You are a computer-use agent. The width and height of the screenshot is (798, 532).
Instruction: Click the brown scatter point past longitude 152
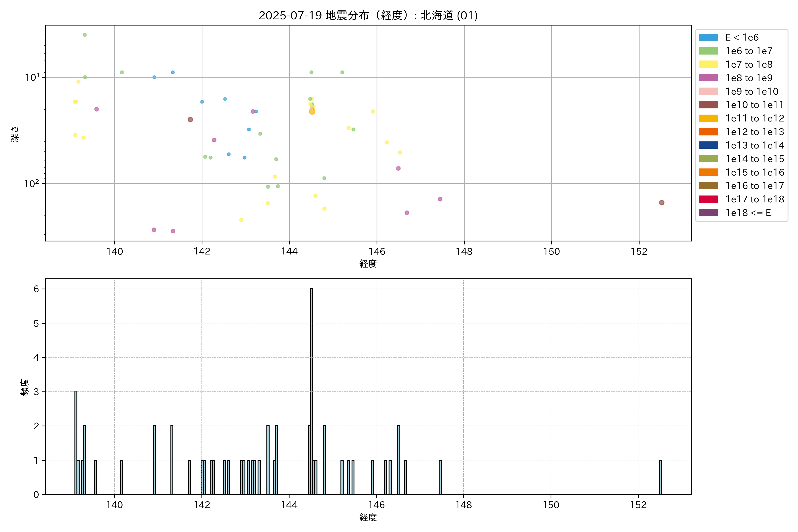[x=661, y=203]
